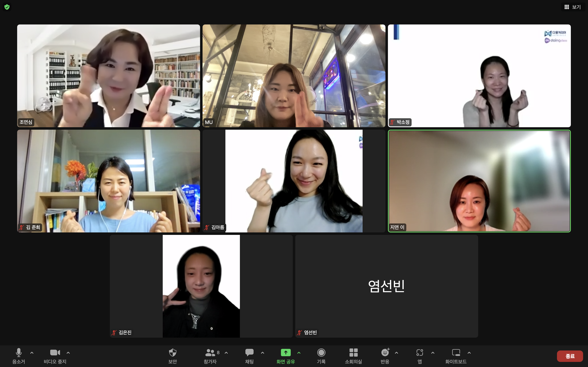Click the red End (종료) button

570,356
